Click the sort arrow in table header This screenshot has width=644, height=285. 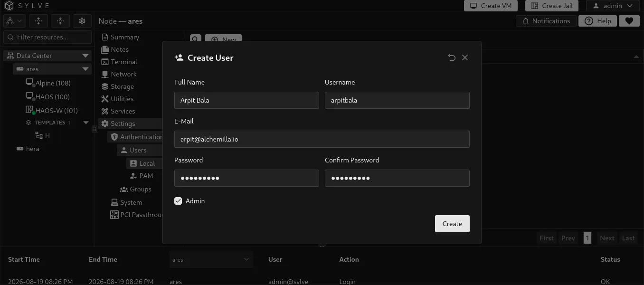[636, 57]
